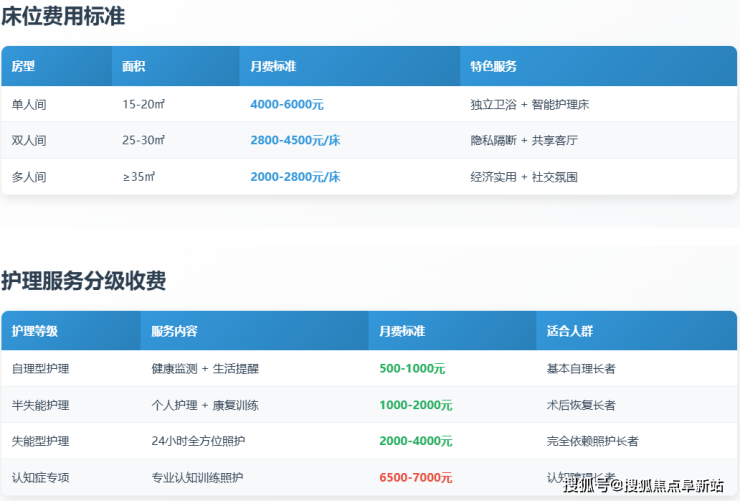This screenshot has height=501, width=740.
Task: Click the 护理服务分级收费 section heading
Action: click(84, 281)
